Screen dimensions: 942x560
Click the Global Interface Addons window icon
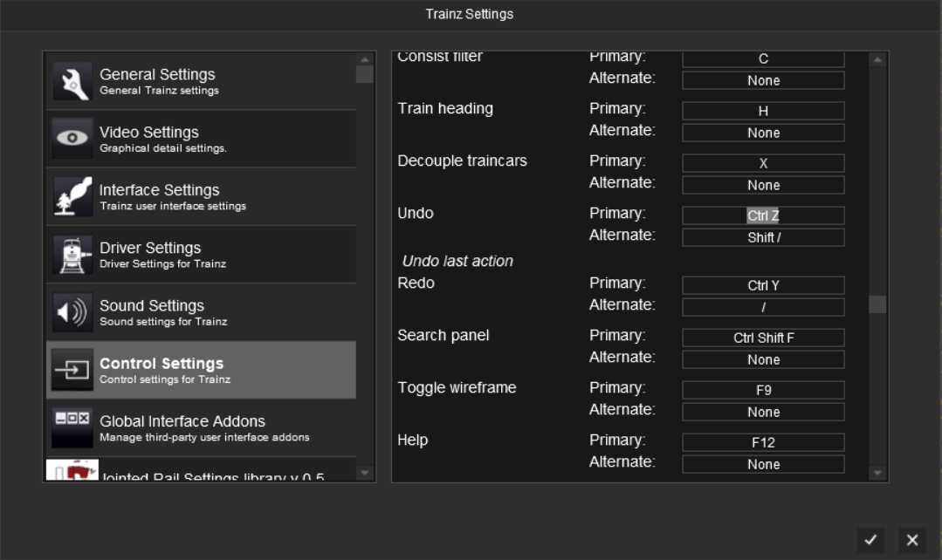click(x=72, y=427)
